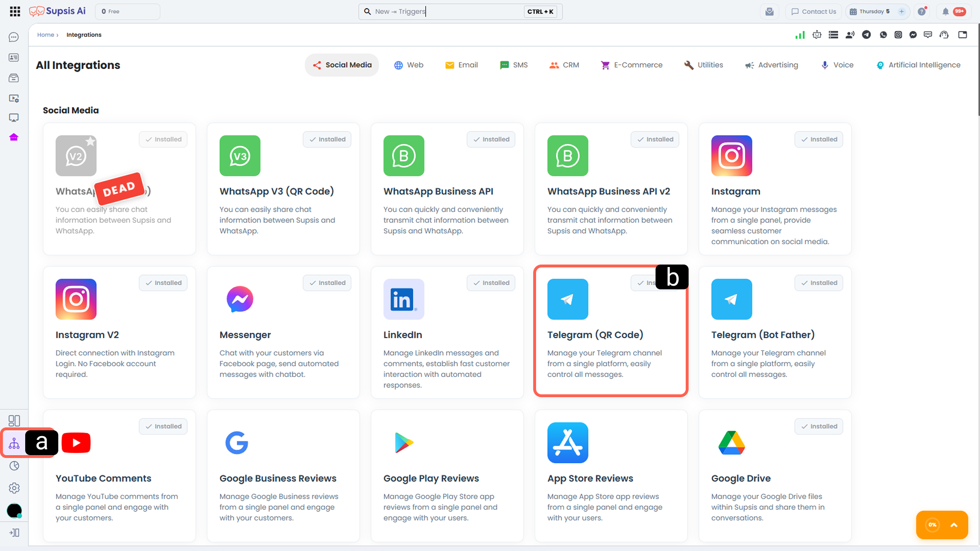Image resolution: width=980 pixels, height=551 pixels.
Task: Click the WhatsApp V3 (QR Code) card icon
Action: click(240, 156)
